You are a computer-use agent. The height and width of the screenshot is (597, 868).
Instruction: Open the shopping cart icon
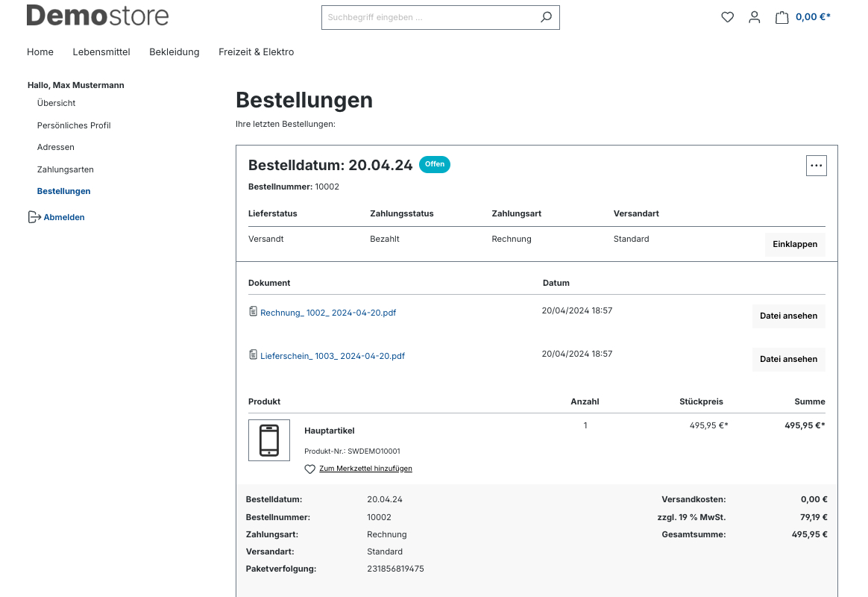(x=781, y=17)
